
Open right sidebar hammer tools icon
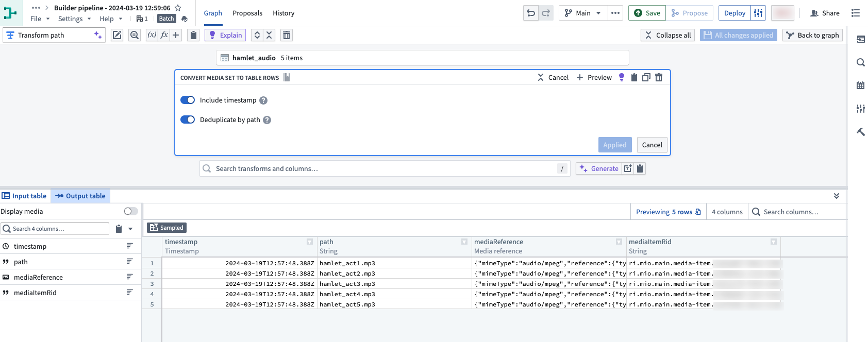click(x=860, y=132)
